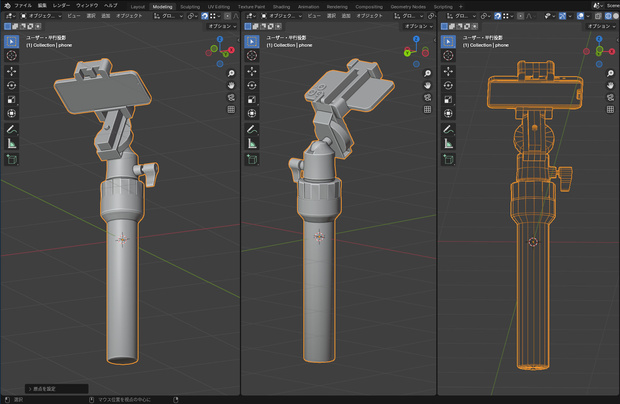Switch to the Sculpting workspace tab
The image size is (620, 404).
click(x=190, y=7)
